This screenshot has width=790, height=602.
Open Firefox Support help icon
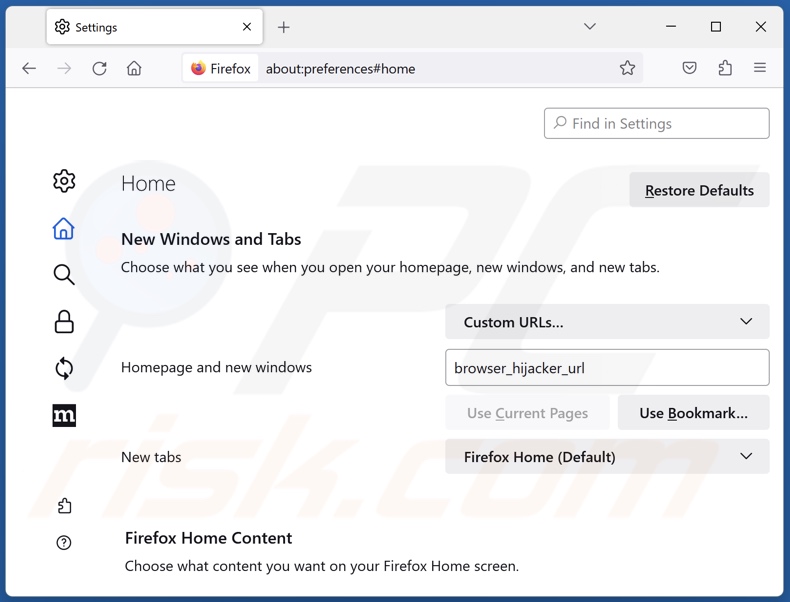[64, 543]
